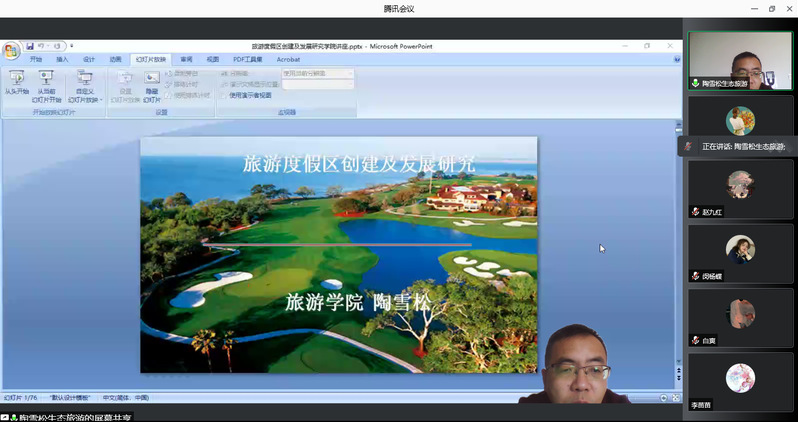Screen dimensions: 798x422
Task: Toggle the Use Rehearsed Timings (使用排练计时) checkbox
Action: pyautogui.click(x=169, y=96)
